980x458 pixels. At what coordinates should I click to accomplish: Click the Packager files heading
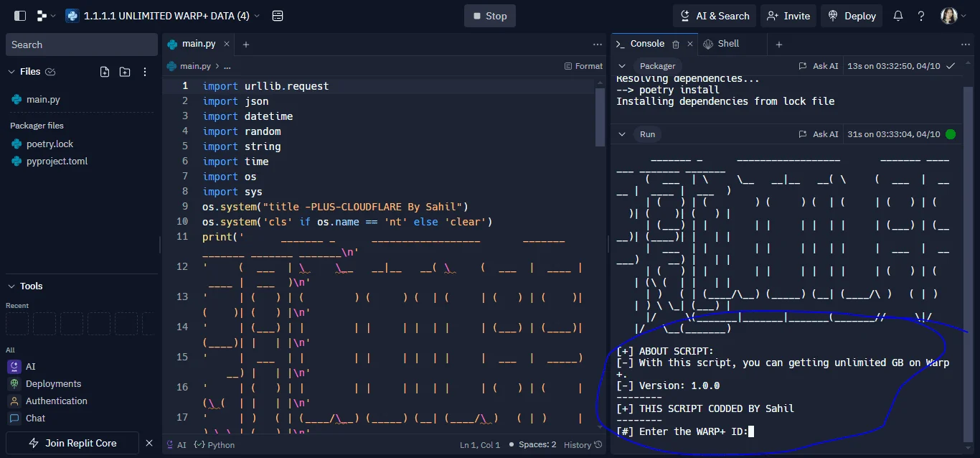[37, 126]
